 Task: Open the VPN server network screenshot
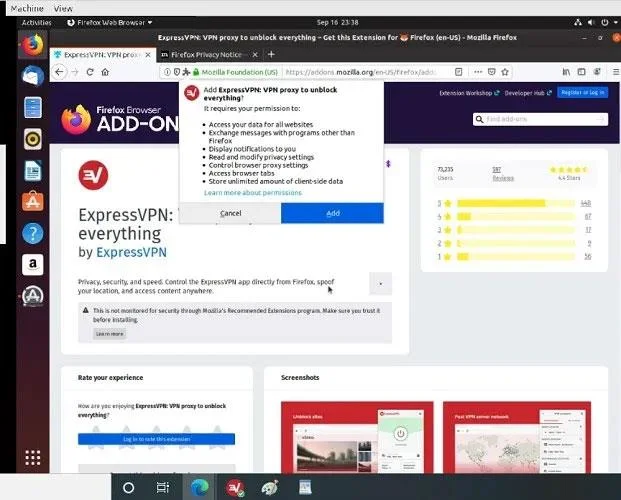(x=517, y=437)
